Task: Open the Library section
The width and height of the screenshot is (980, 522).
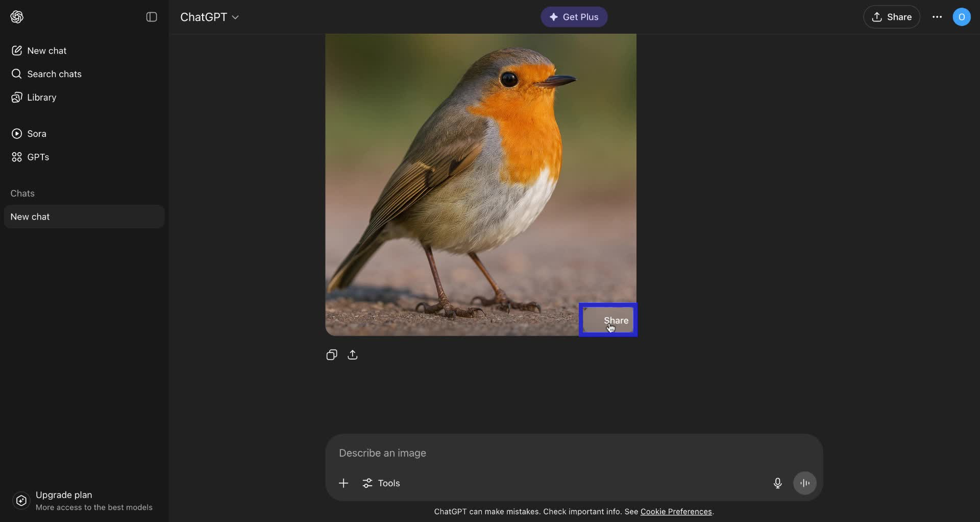Action: (x=41, y=97)
